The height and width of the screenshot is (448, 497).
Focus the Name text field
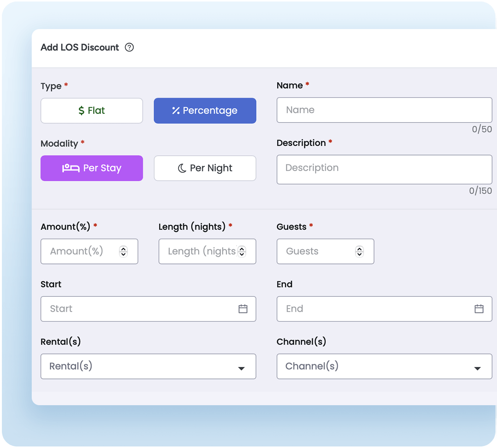384,110
